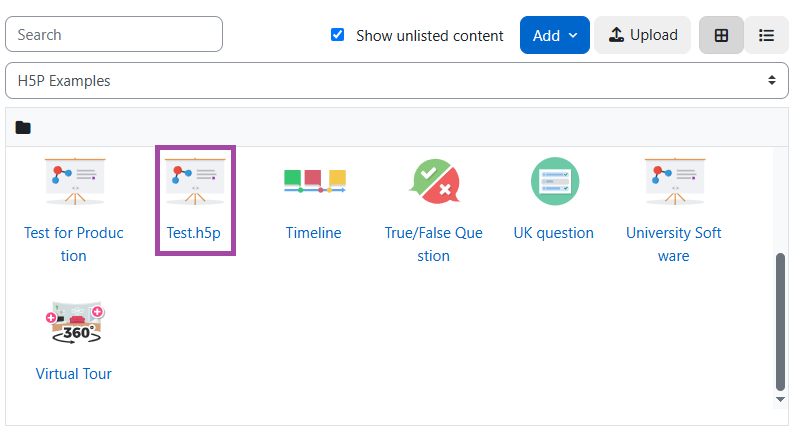Switch to list details view
The height and width of the screenshot is (431, 799).
coord(766,35)
